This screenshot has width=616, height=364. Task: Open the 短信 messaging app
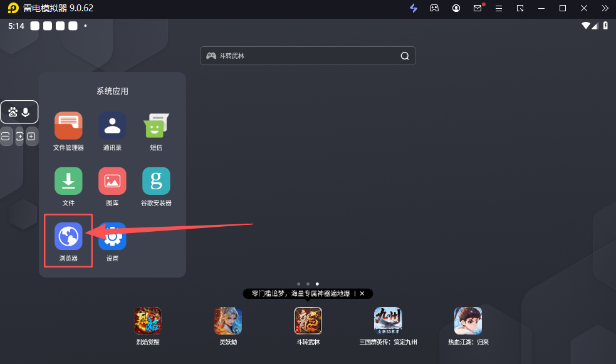click(156, 126)
